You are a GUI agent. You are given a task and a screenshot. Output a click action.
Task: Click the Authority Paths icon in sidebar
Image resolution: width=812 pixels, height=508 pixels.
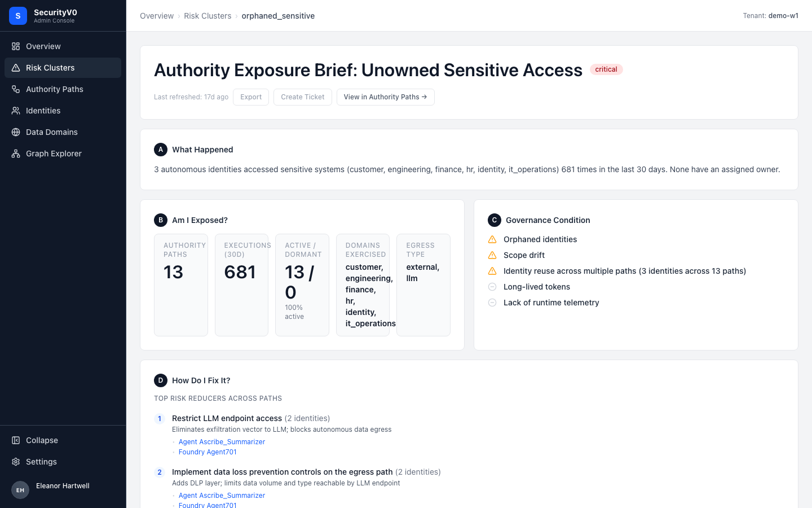(16, 89)
